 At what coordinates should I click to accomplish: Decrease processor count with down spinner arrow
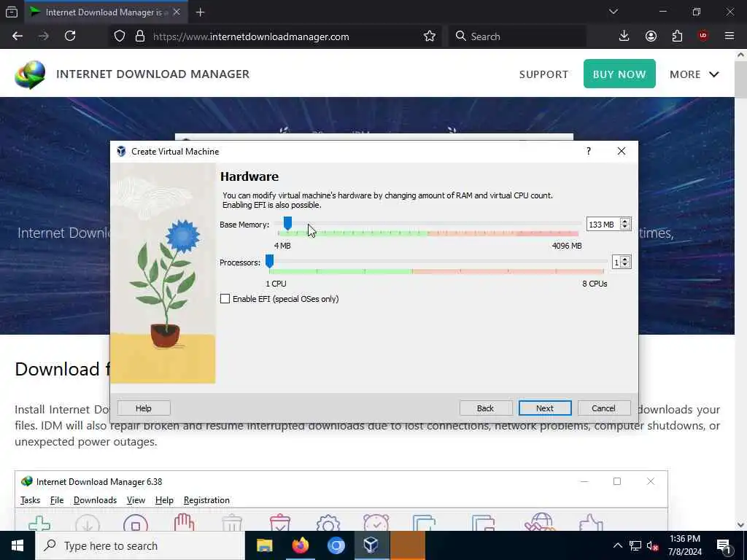pyautogui.click(x=625, y=265)
